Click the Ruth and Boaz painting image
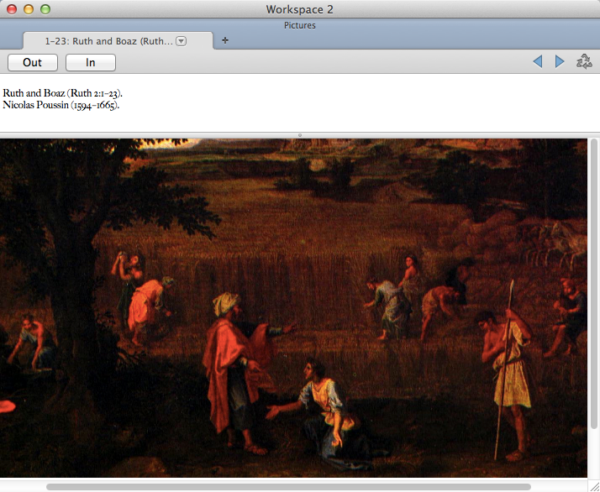The image size is (600, 492). tap(293, 308)
